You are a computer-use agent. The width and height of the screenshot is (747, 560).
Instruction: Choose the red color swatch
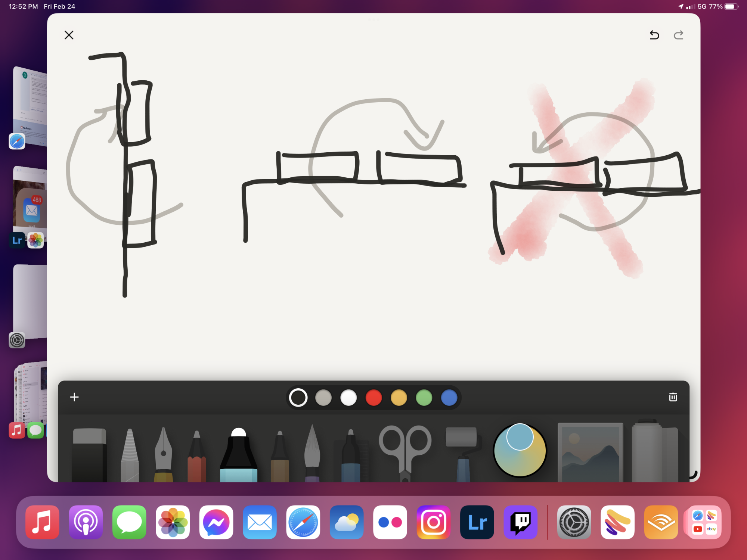tap(373, 398)
